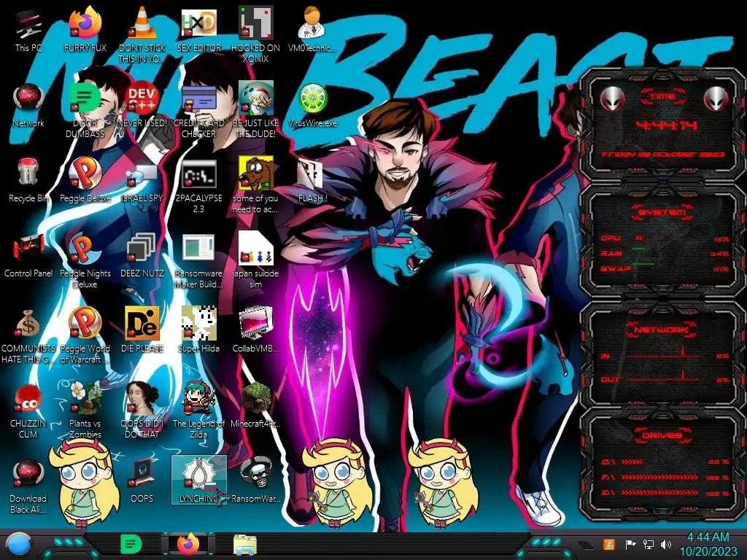The width and height of the screenshot is (747, 560).
Task: Click the TIME header in the gadget
Action: pos(663,97)
